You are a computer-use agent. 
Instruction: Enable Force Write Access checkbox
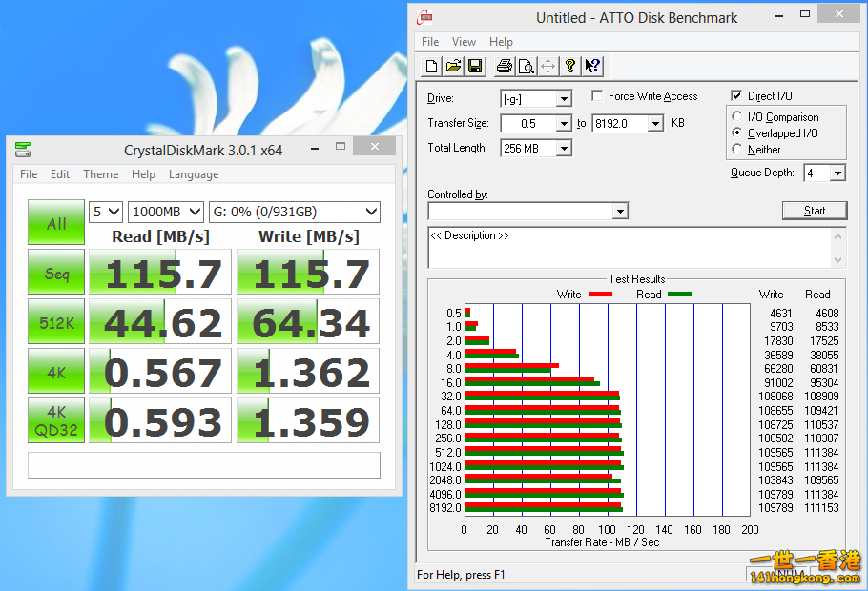click(597, 95)
